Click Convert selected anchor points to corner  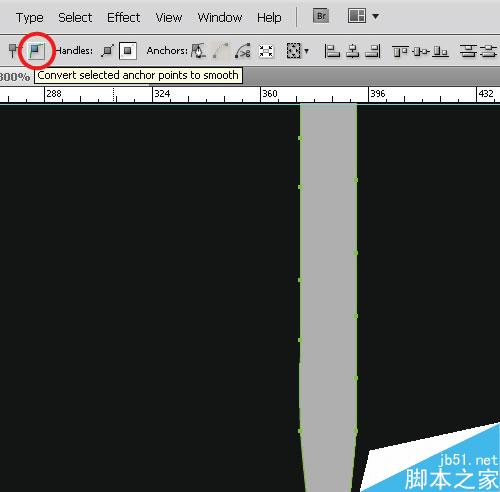(x=13, y=51)
